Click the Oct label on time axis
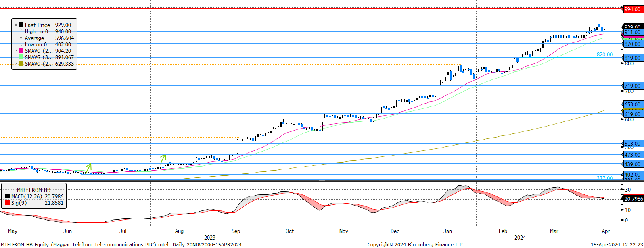644x248 pixels. [x=290, y=231]
